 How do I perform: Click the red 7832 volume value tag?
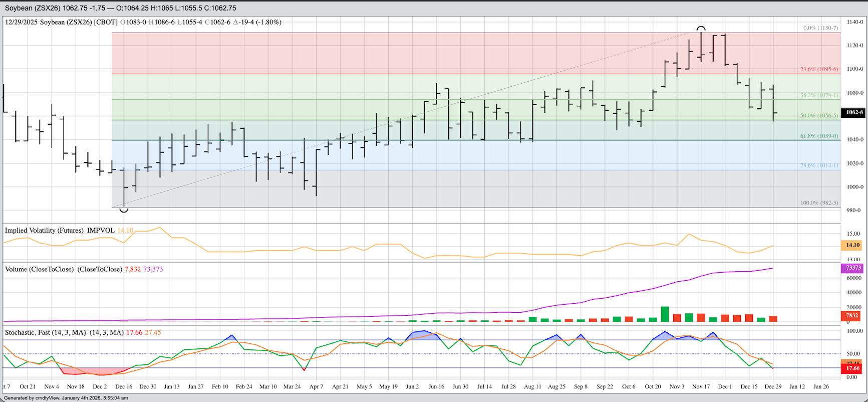point(852,315)
